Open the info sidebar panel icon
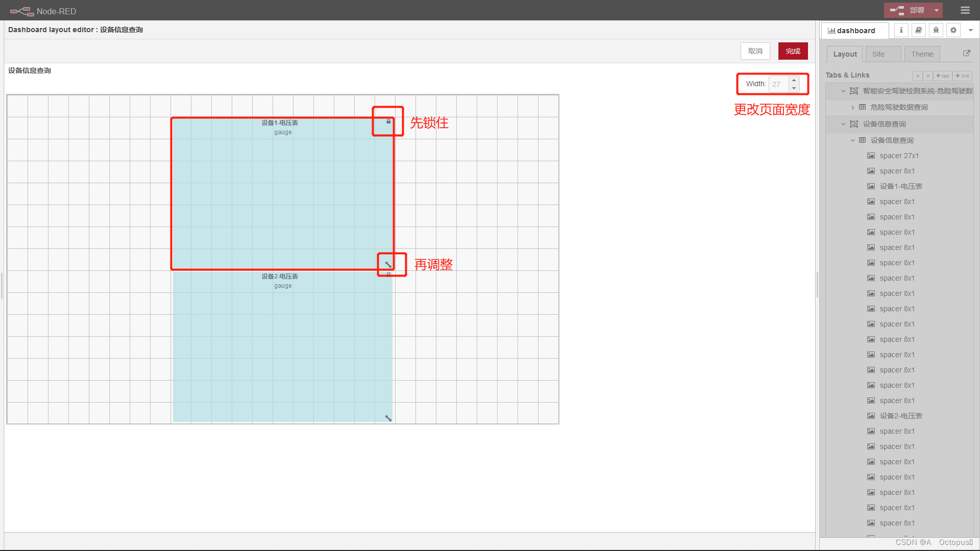Screen dimensions: 980x551 (x=901, y=30)
